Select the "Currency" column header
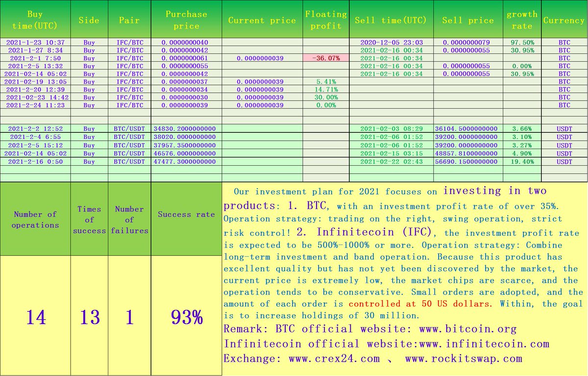This screenshot has width=588, height=376. click(564, 20)
